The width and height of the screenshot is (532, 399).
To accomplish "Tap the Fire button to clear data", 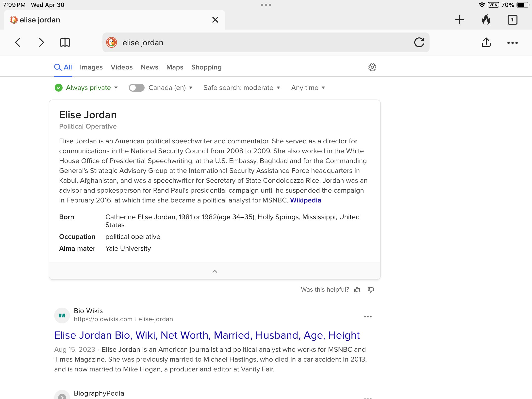I will click(x=486, y=20).
